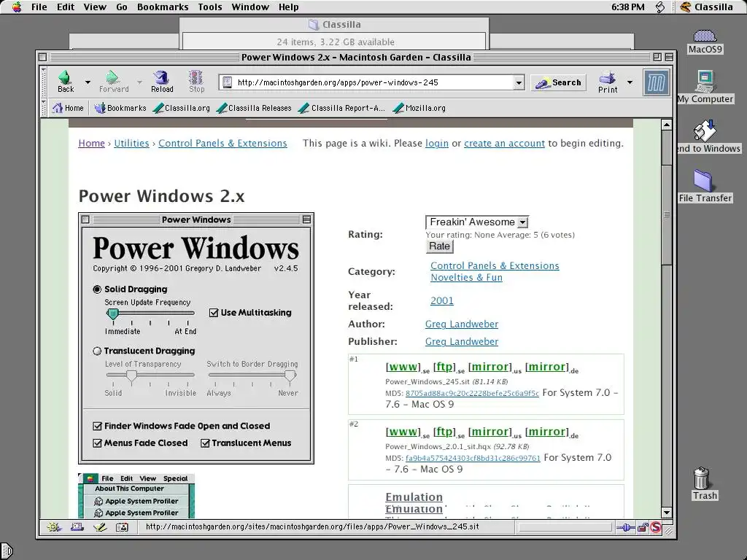
Task: Open Navigator from the status bar component icon
Action: coord(54,527)
